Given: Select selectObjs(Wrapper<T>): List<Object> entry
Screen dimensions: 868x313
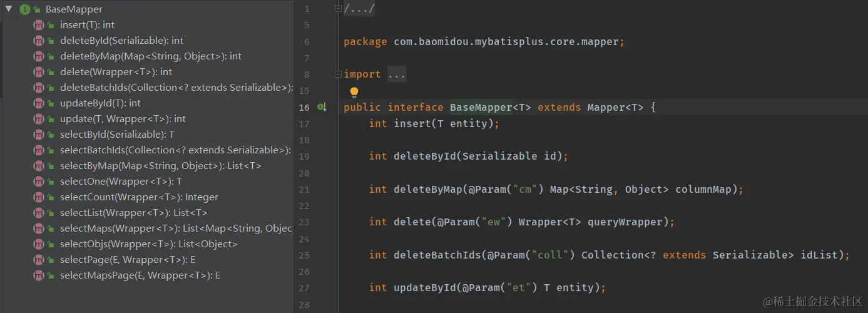Looking at the screenshot, I should [149, 244].
